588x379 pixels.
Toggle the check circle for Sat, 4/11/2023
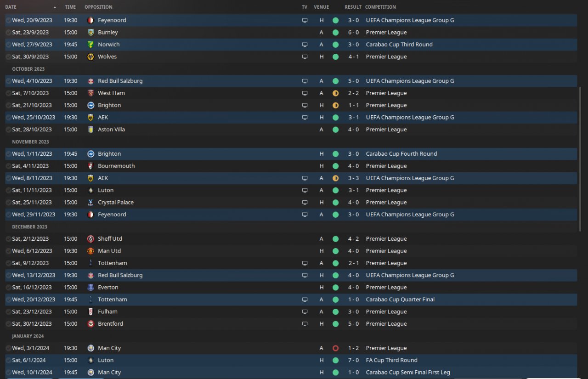[x=8, y=166]
